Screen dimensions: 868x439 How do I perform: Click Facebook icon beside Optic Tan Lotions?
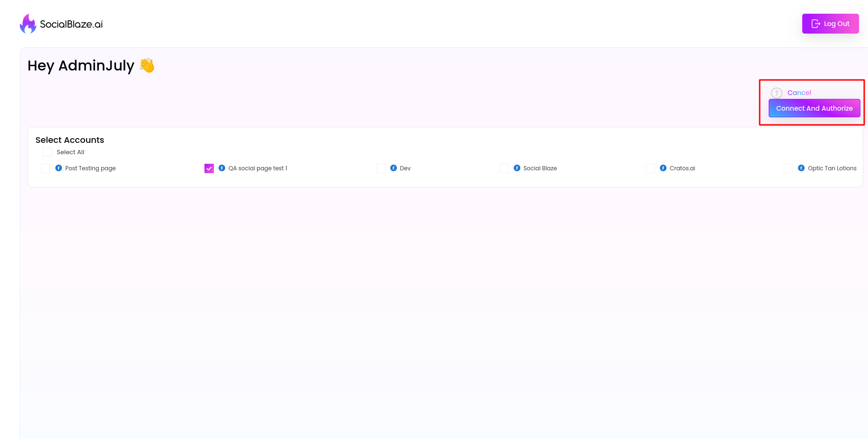click(x=801, y=168)
